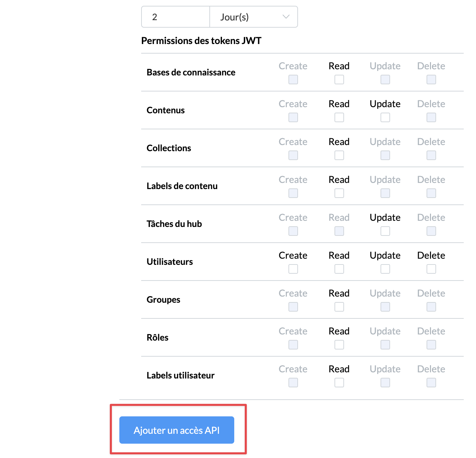Click the Ajouter un accès API button
Image resolution: width=476 pixels, height=458 pixels.
coord(177,430)
